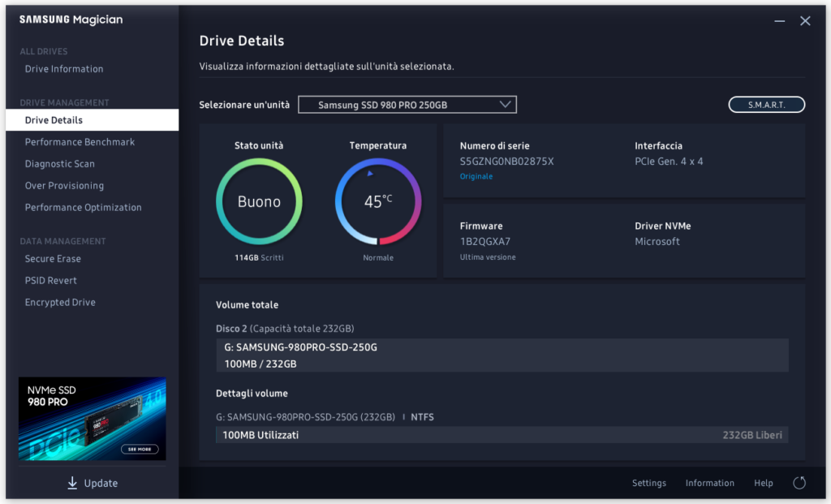Open Secure Erase
This screenshot has width=831, height=504.
[x=53, y=259]
